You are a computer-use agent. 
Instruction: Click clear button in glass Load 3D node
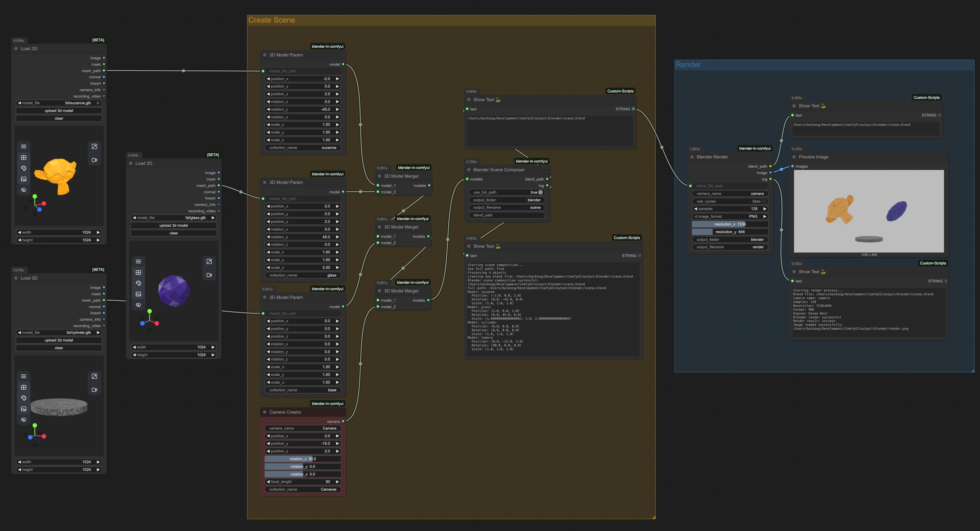[174, 233]
